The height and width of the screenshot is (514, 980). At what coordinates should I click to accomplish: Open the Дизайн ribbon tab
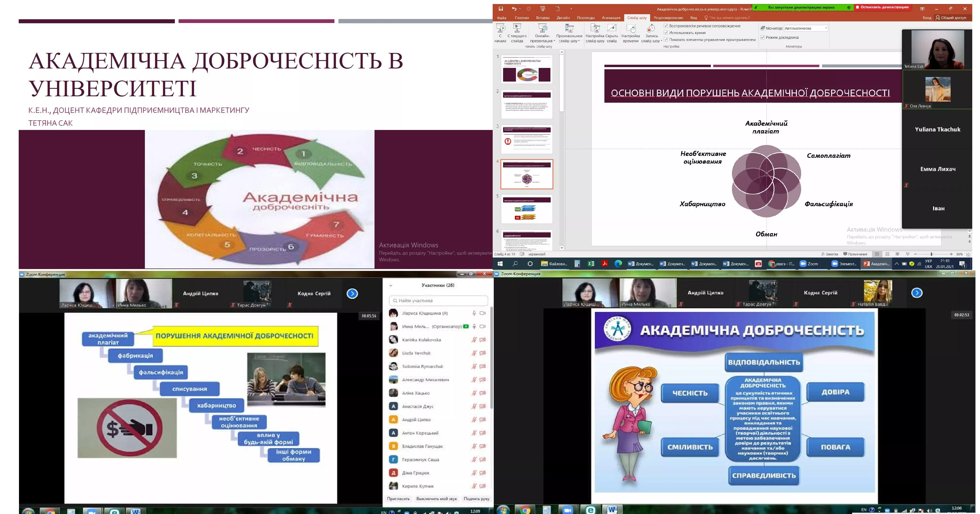pyautogui.click(x=563, y=18)
